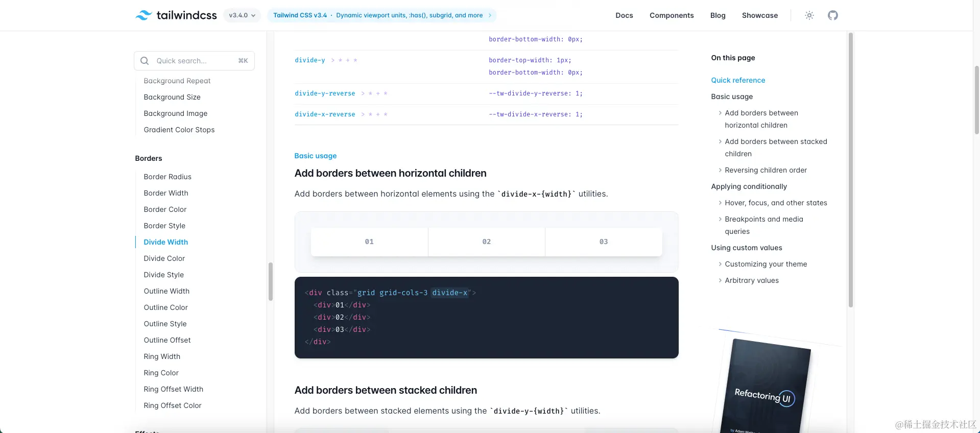Click example cell 03
The image size is (980, 433).
[604, 242]
